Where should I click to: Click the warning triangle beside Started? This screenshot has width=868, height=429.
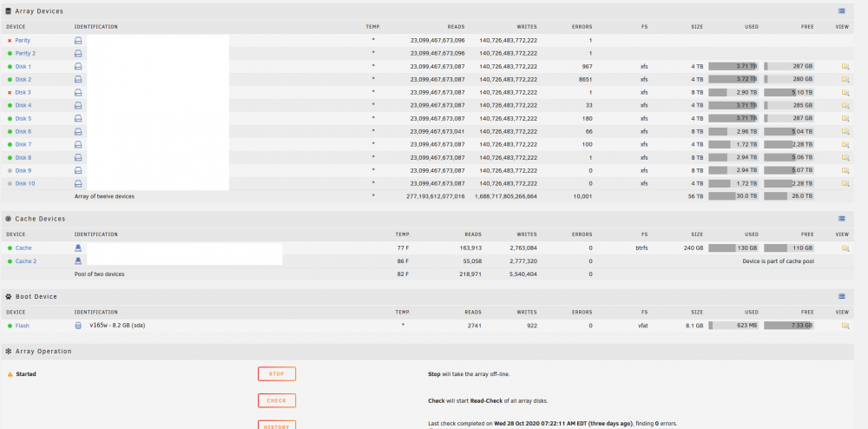[x=10, y=375]
